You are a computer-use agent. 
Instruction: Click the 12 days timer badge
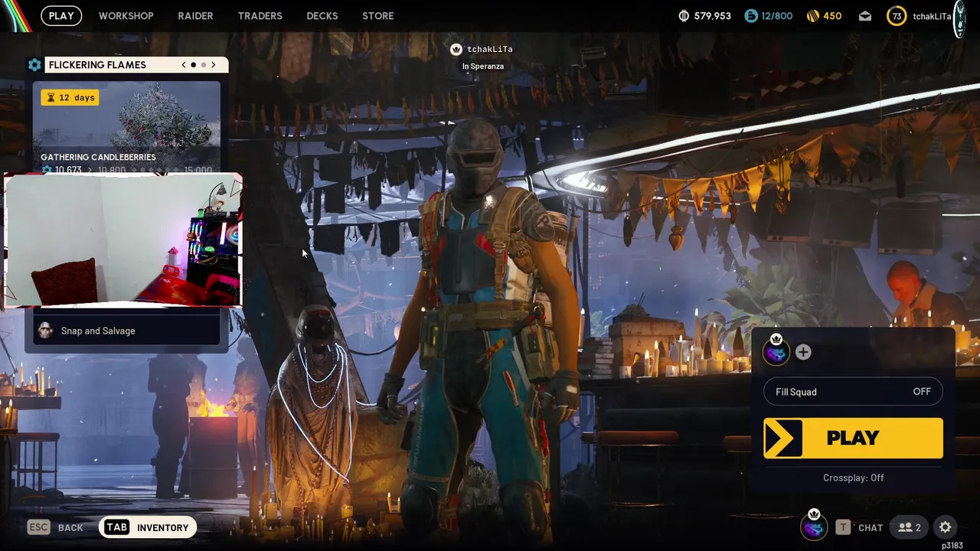coord(70,97)
